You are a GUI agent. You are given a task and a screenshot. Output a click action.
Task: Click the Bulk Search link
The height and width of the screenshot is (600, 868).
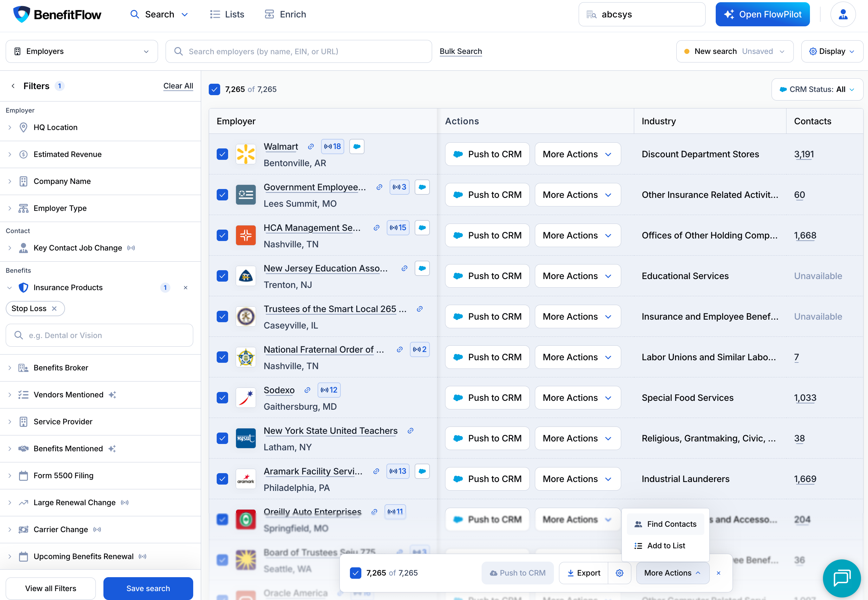pyautogui.click(x=460, y=51)
